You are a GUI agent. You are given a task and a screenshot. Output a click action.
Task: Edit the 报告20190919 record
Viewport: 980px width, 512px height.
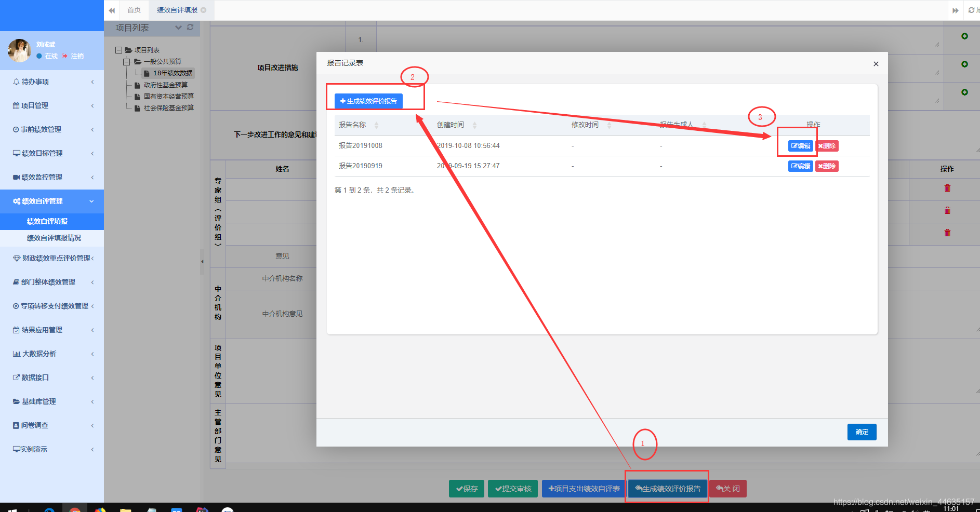pos(800,166)
